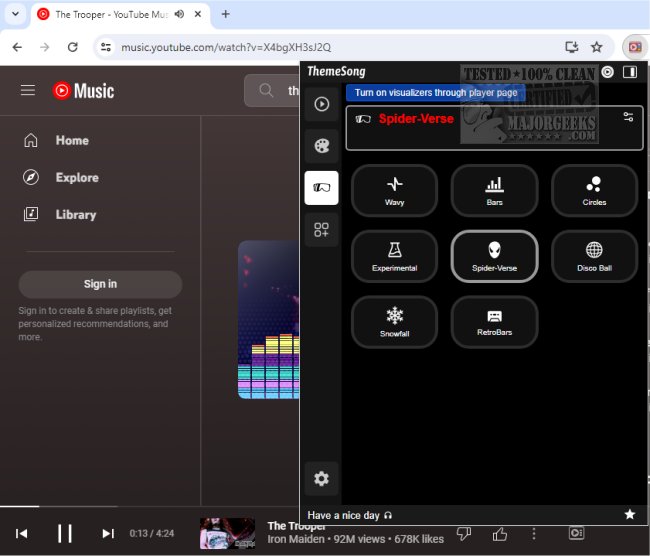This screenshot has width=650, height=556.
Task: Choose the Circles visualizer
Action: pos(594,191)
